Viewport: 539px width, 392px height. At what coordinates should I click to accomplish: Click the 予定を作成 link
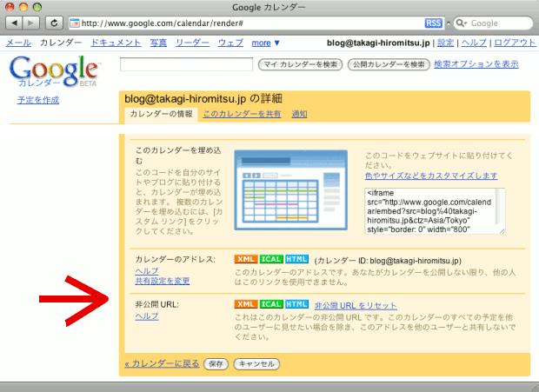[38, 100]
